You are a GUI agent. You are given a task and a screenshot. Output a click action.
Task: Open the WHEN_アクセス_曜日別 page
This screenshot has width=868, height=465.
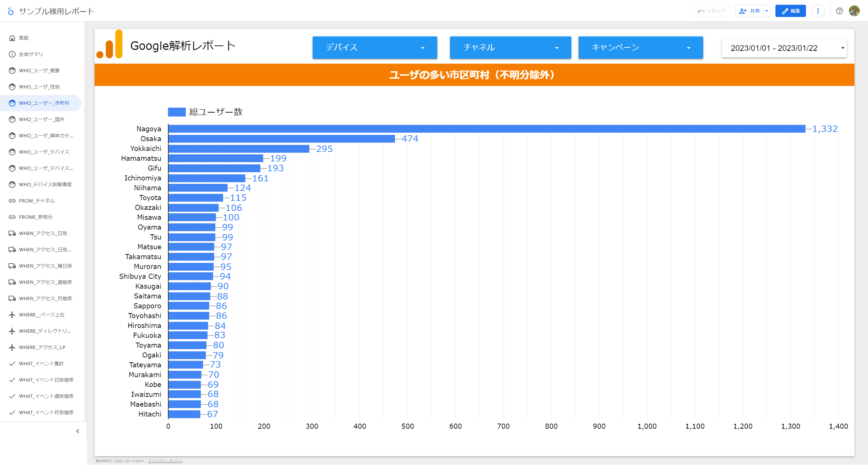[x=45, y=266]
